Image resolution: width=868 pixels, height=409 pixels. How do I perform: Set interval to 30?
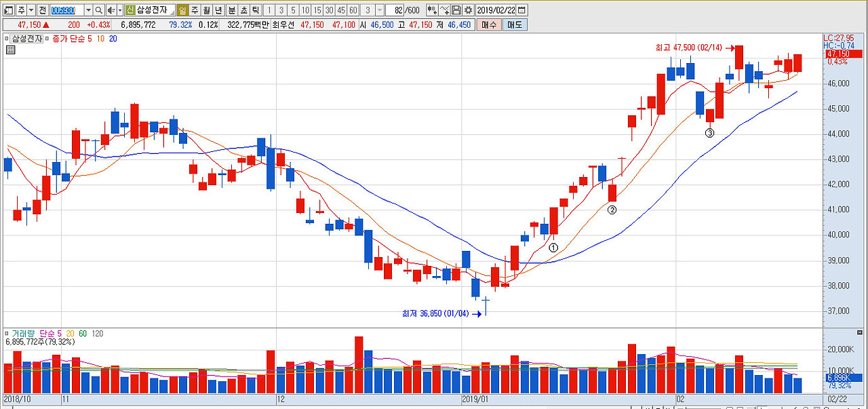[x=330, y=10]
